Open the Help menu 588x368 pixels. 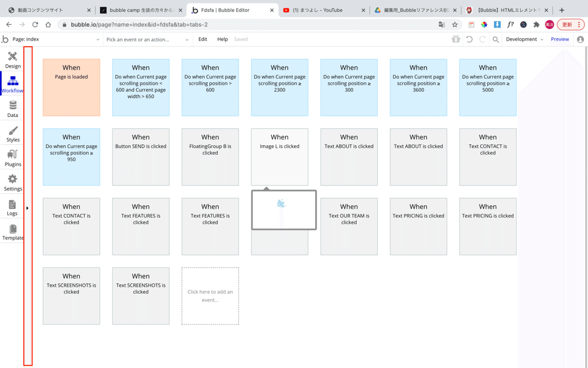click(222, 39)
